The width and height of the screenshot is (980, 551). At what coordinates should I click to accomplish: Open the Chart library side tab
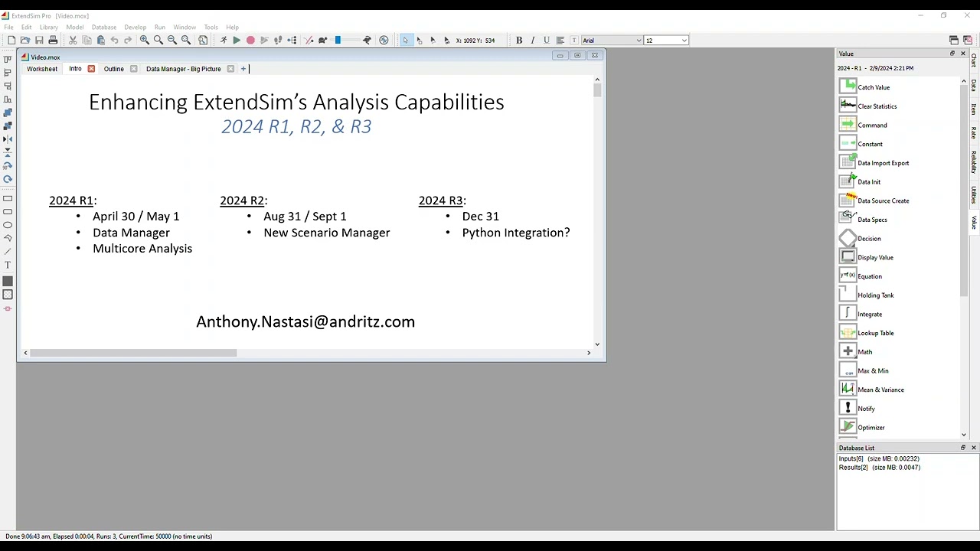coord(974,60)
